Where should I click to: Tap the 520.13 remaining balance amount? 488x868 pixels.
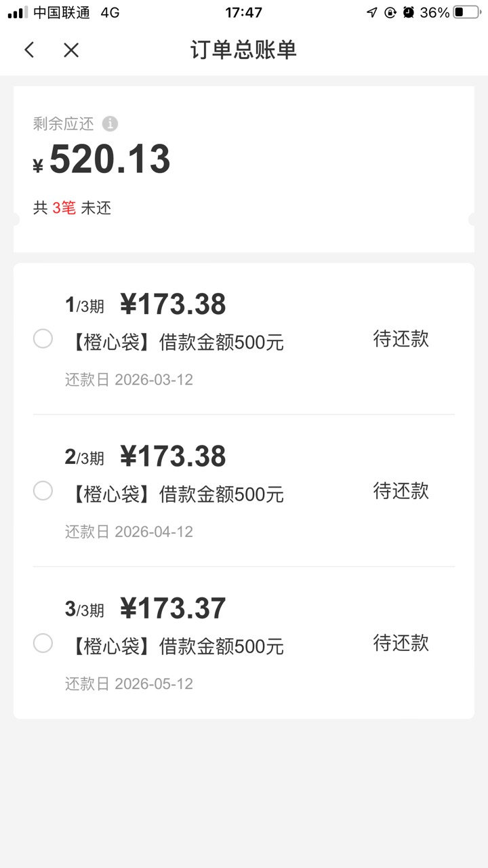pyautogui.click(x=108, y=160)
